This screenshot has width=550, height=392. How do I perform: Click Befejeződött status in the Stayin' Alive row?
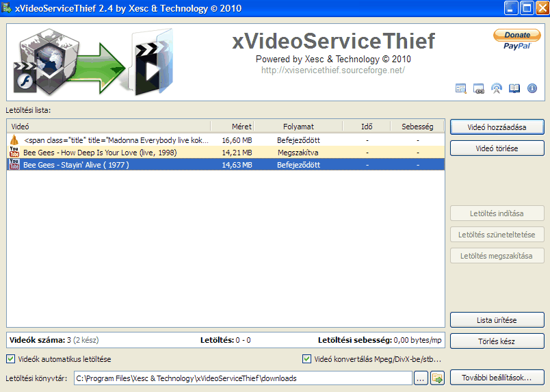tap(298, 165)
